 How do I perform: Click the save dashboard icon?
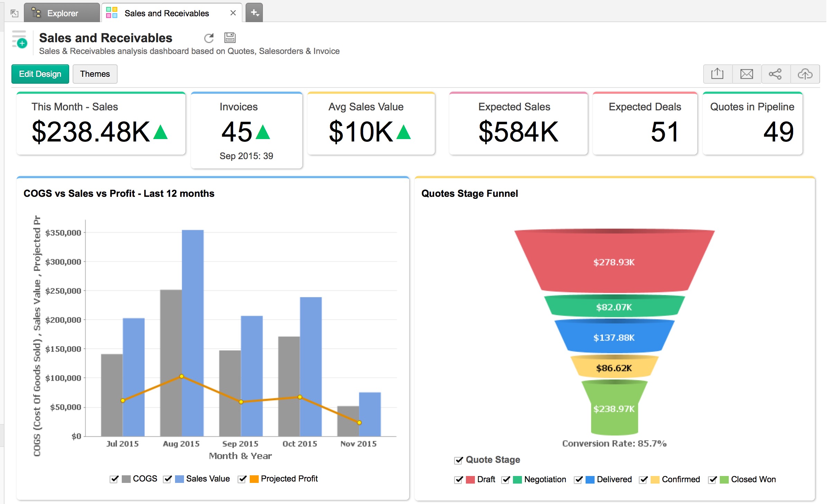[230, 37]
